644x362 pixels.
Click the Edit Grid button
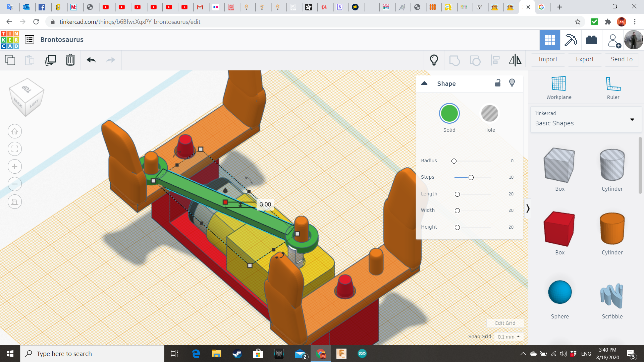pyautogui.click(x=505, y=323)
